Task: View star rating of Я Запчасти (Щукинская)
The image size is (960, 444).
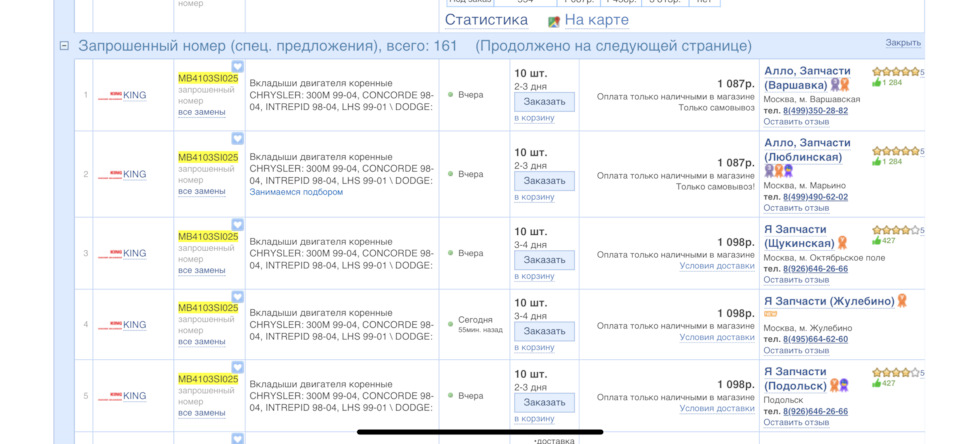Action: point(896,230)
